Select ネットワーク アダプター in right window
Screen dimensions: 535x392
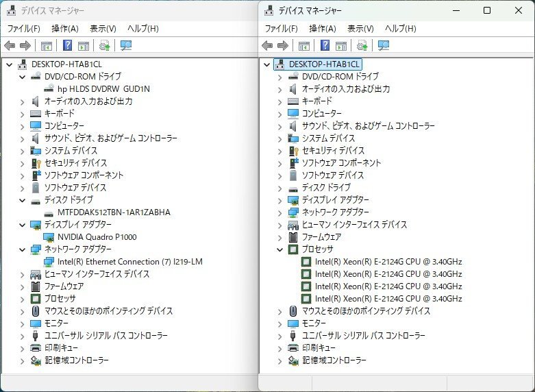336,212
